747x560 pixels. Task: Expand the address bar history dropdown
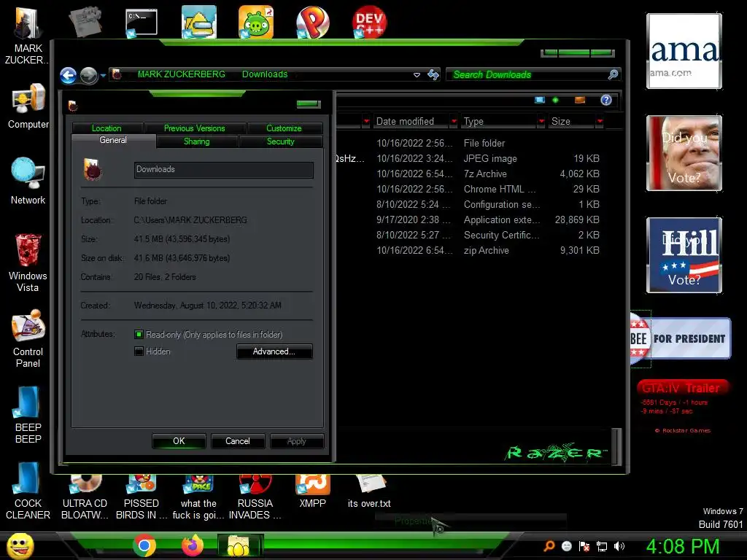click(417, 75)
